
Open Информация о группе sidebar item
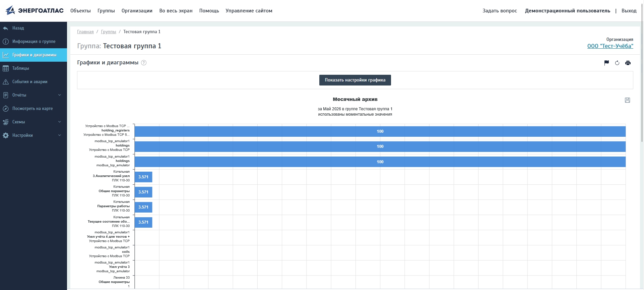[34, 42]
